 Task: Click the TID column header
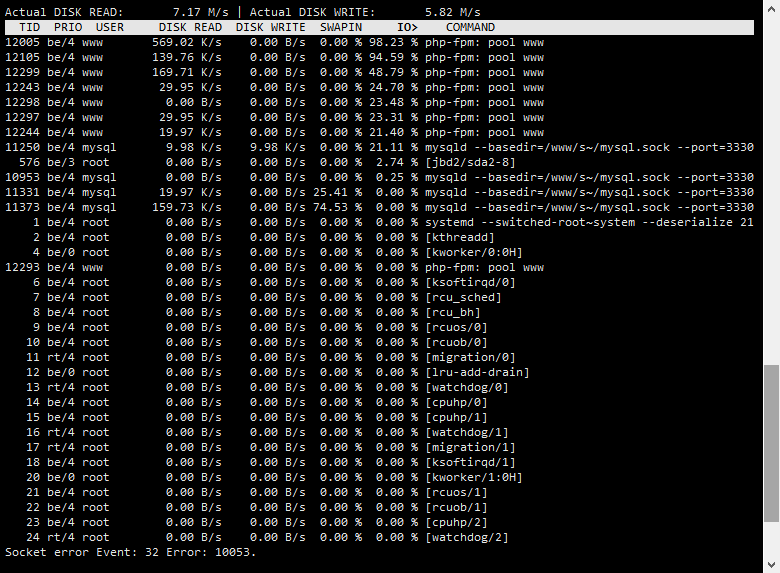pyautogui.click(x=29, y=27)
